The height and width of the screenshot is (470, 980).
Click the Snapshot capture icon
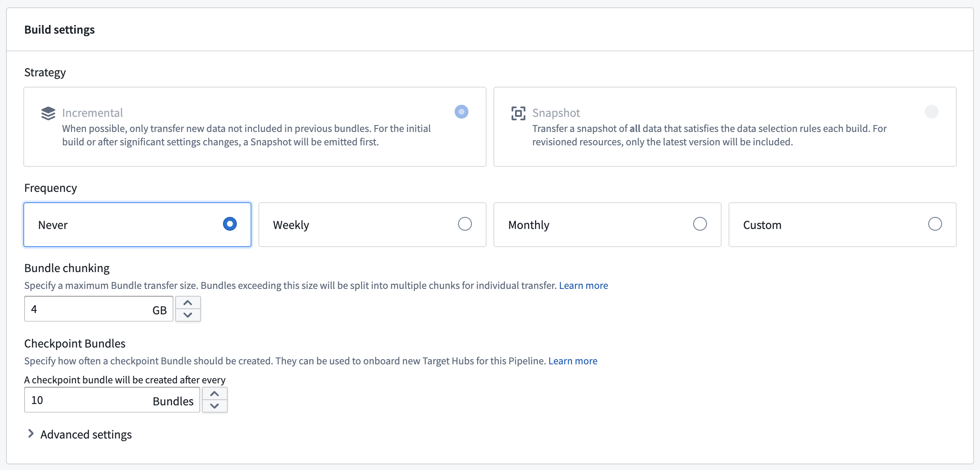coord(518,113)
